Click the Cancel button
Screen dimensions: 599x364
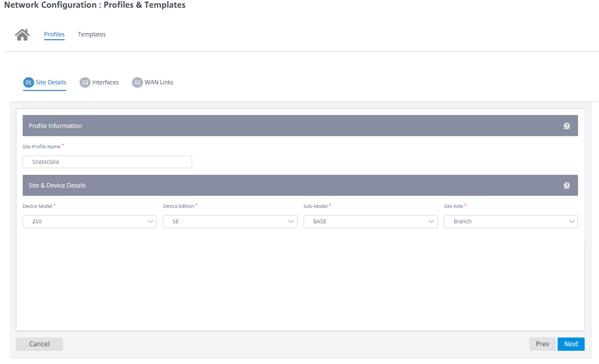click(39, 344)
